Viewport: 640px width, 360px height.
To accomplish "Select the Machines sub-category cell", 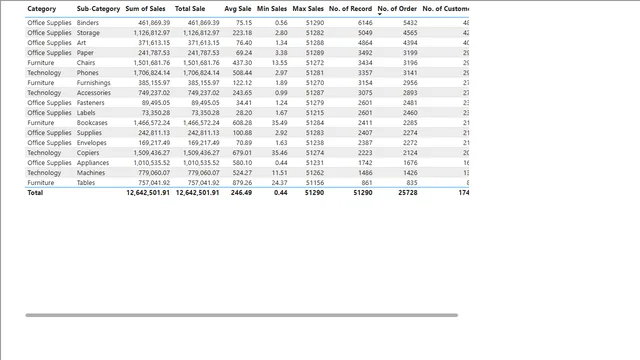I will (x=91, y=173).
